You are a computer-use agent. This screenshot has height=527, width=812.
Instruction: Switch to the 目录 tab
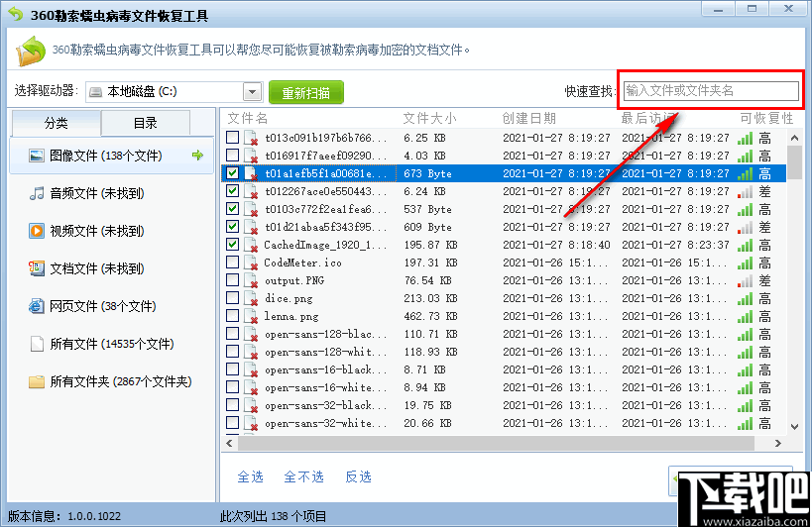pos(145,123)
